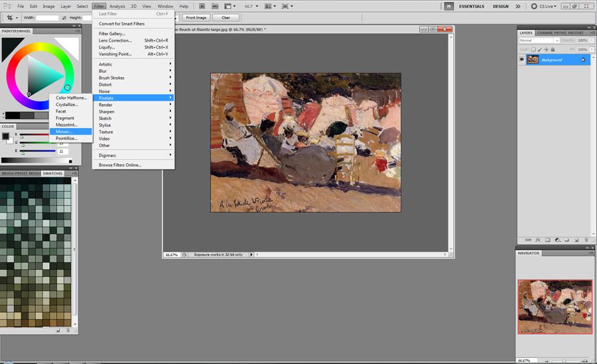Launch Bridge from the application bar

pos(202,6)
